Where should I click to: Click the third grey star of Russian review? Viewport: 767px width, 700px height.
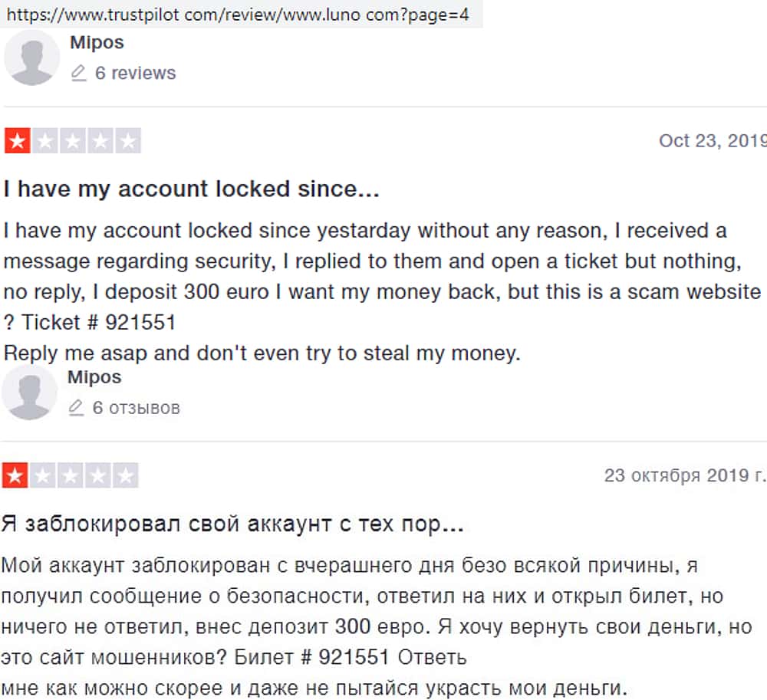[x=70, y=475]
